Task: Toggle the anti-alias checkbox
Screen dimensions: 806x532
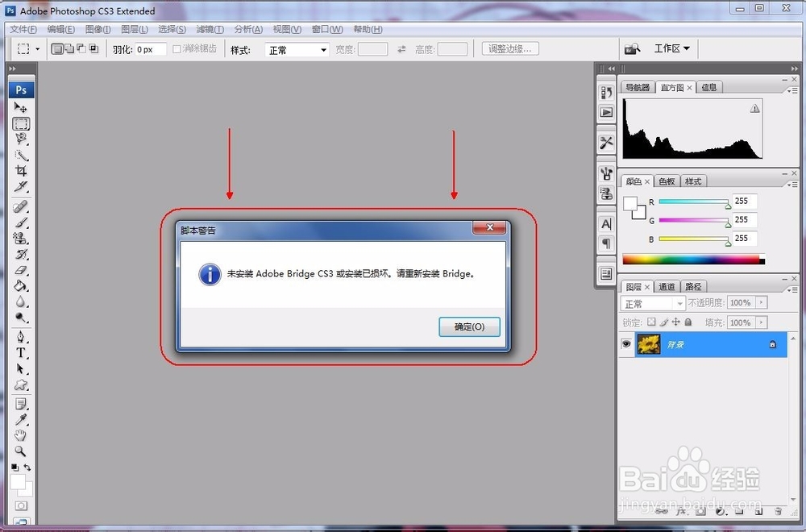Action: pos(177,49)
